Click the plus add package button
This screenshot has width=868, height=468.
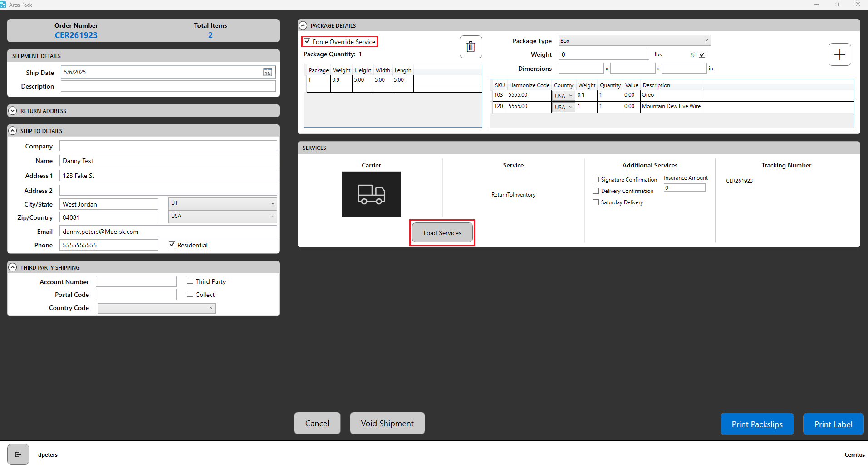[x=839, y=54]
